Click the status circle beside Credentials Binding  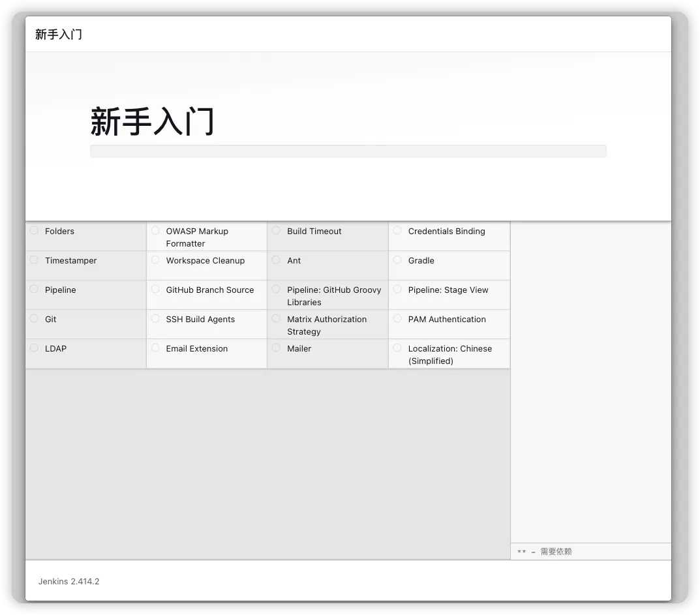pyautogui.click(x=397, y=230)
